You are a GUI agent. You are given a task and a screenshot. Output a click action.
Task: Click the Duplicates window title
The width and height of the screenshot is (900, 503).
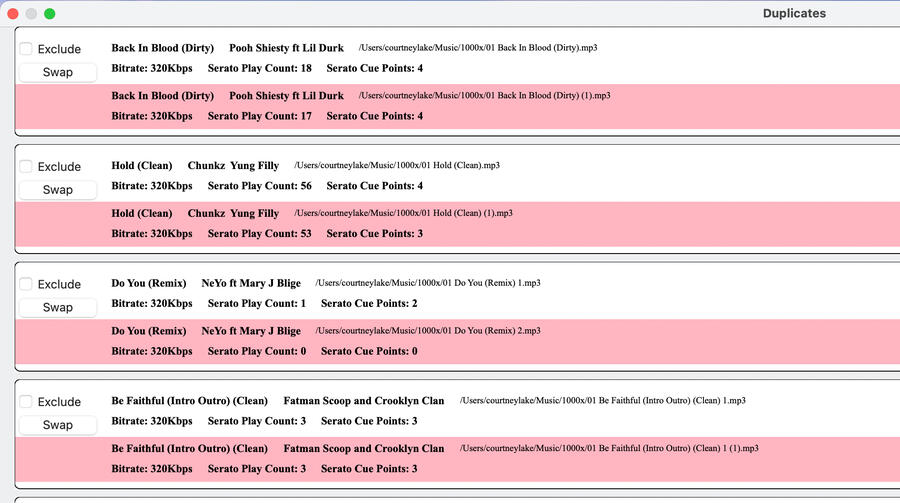coord(794,14)
